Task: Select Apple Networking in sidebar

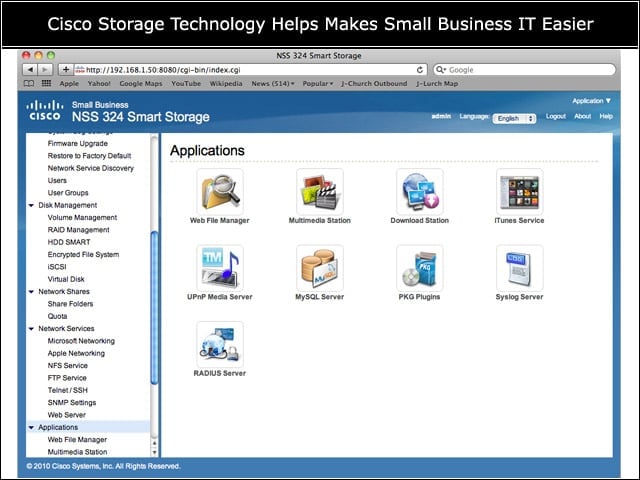Action: [76, 353]
